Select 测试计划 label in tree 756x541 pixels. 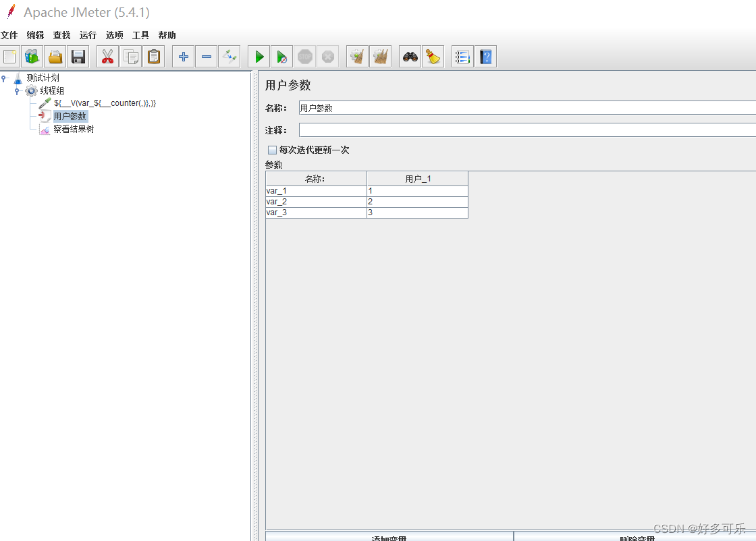43,78
